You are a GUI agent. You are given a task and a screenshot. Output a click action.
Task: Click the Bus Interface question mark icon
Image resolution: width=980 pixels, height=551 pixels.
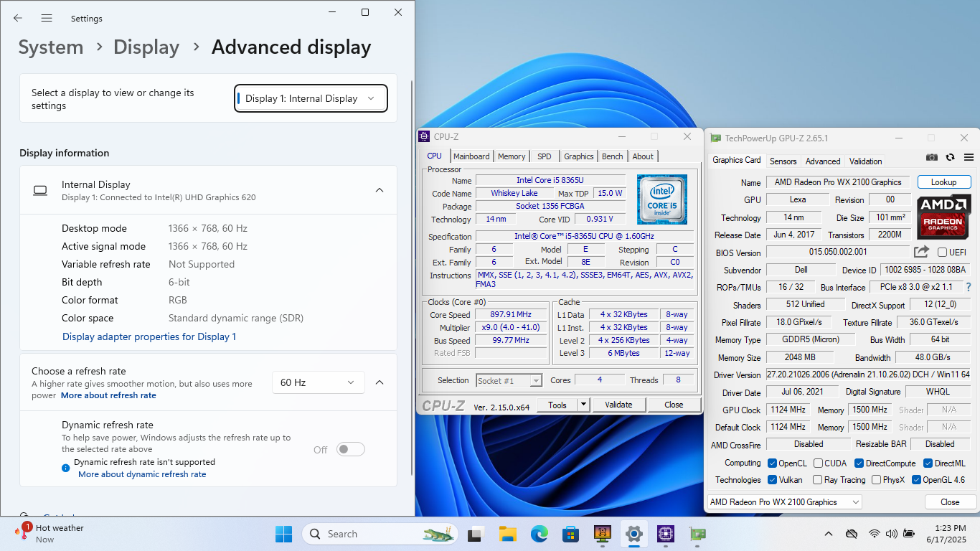pos(968,287)
